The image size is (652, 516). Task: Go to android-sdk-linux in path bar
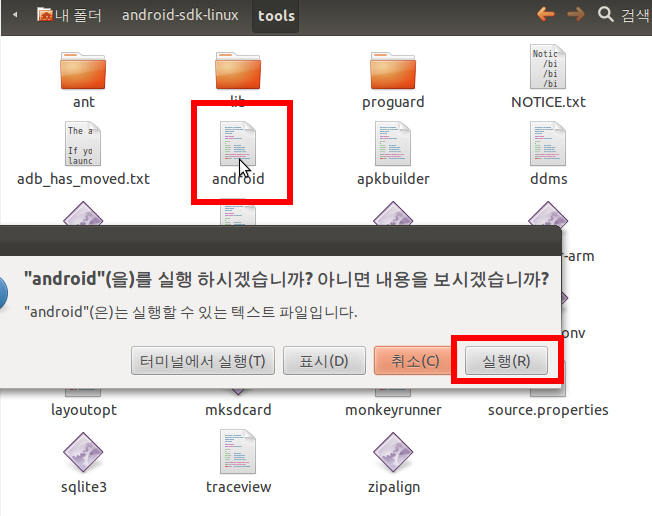(180, 15)
